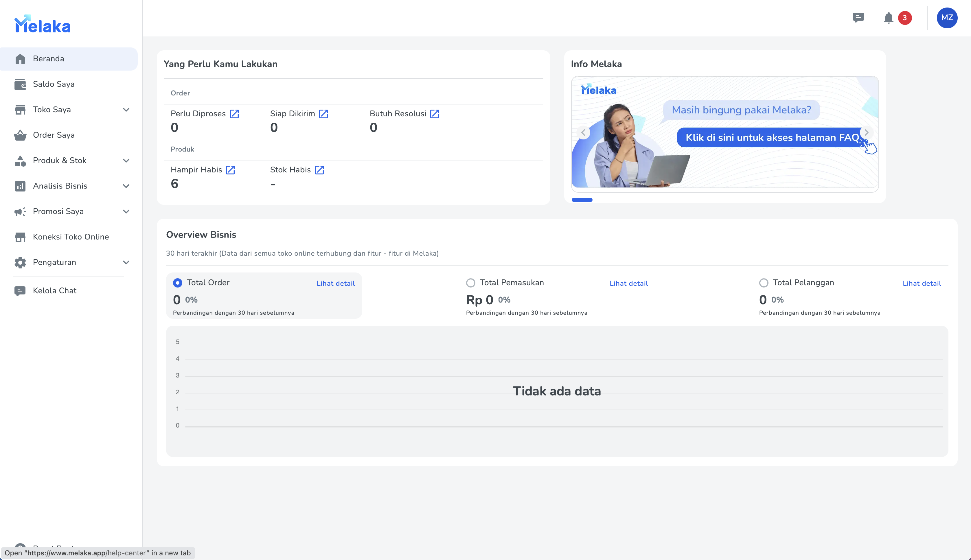Expand the Pengaturan chevron
The width and height of the screenshot is (971, 560).
pos(126,263)
